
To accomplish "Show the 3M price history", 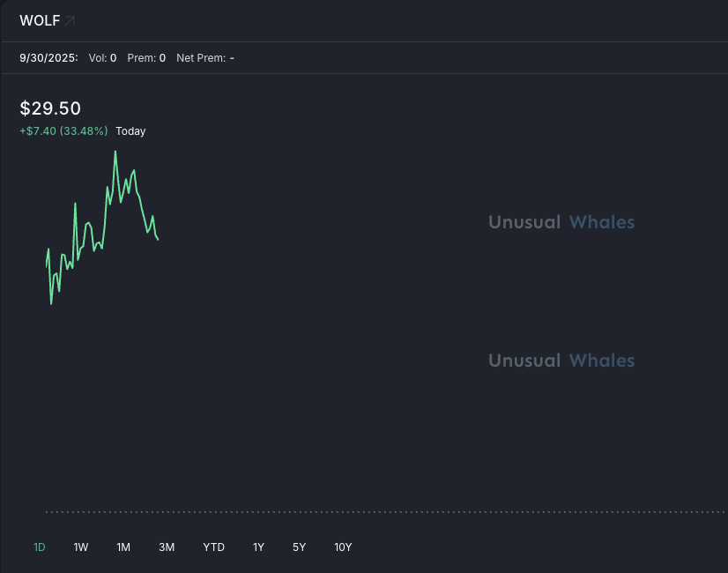I will pyautogui.click(x=167, y=547).
